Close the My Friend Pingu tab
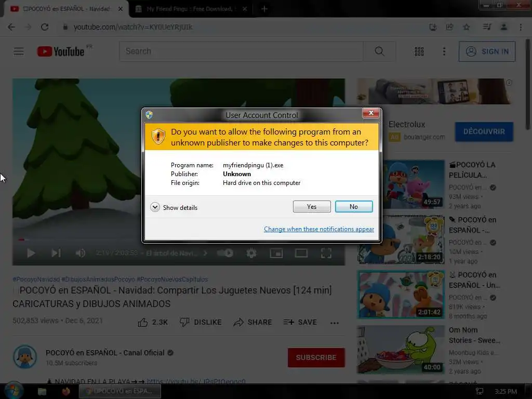Viewport: 532px width, 399px height. (x=245, y=9)
